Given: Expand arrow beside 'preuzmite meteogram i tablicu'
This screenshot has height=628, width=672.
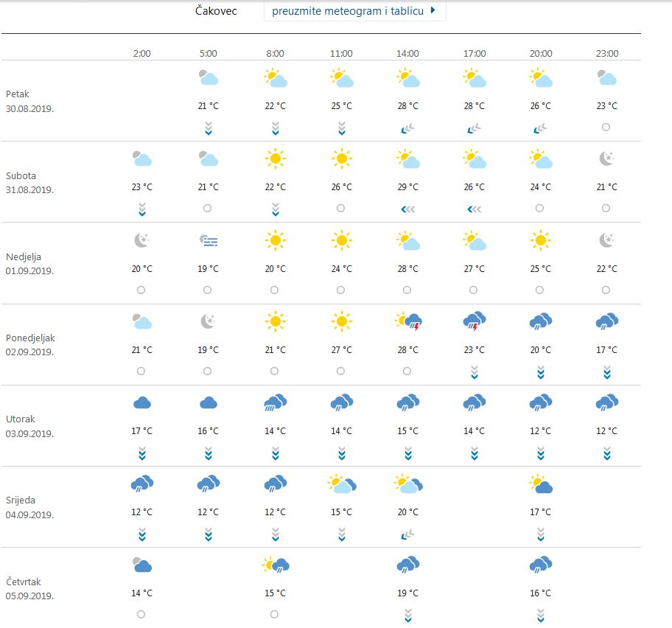Looking at the screenshot, I should tap(433, 10).
